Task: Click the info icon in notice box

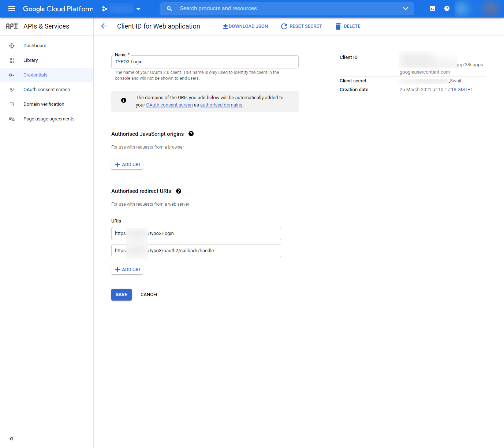Action: (x=124, y=100)
